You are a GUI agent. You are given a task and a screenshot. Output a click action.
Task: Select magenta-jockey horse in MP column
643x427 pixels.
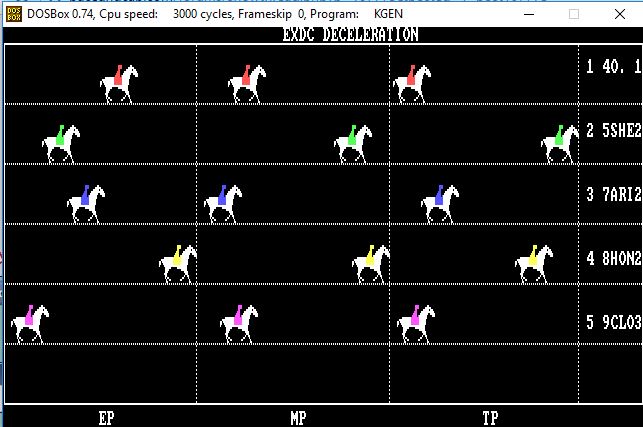click(239, 324)
